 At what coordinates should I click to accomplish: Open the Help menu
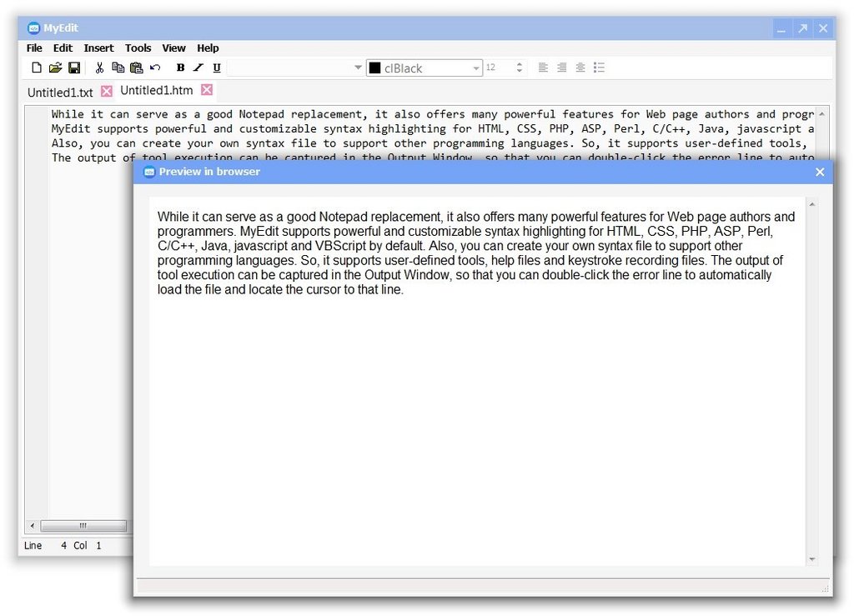tap(208, 48)
